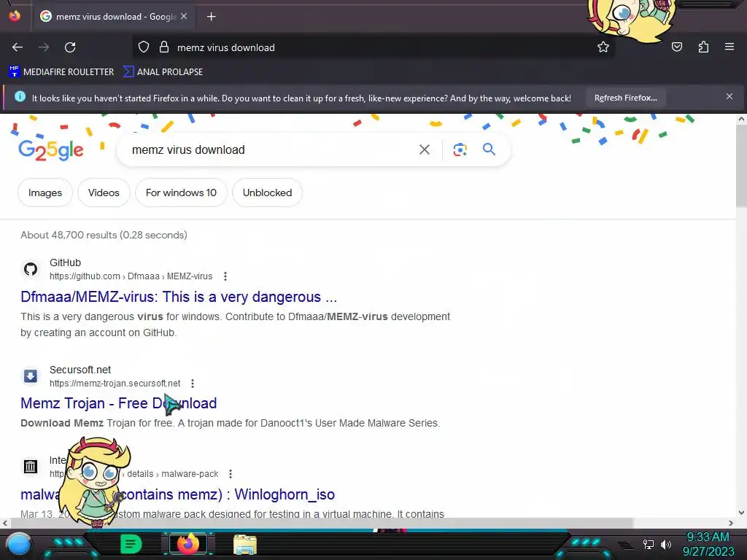This screenshot has height=560, width=747.
Task: Click the vertical scrollbar thumb
Action: click(741, 166)
